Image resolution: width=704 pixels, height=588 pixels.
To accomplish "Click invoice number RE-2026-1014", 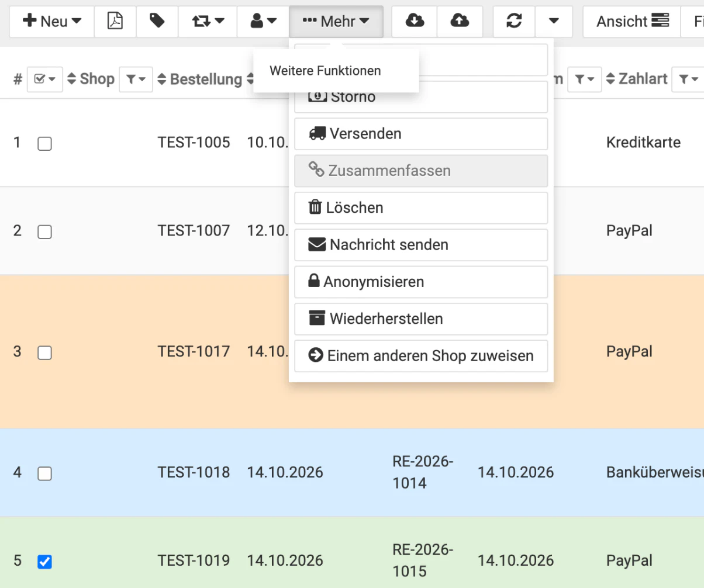I will click(x=423, y=472).
